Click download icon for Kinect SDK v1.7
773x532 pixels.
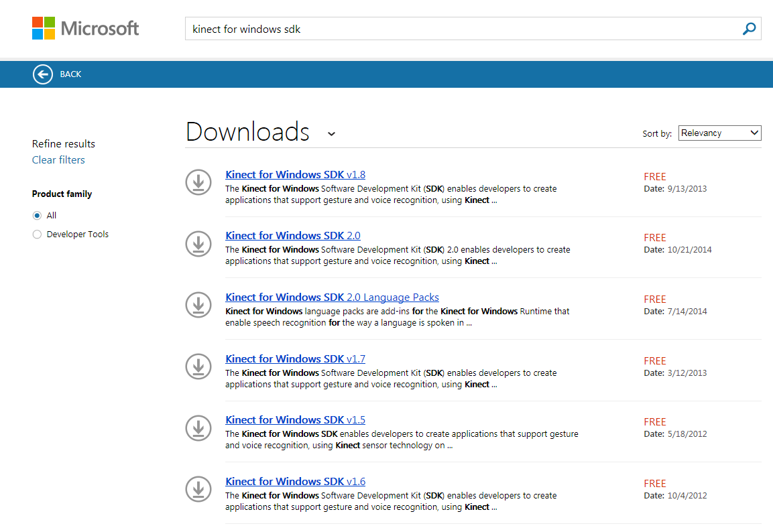(198, 367)
